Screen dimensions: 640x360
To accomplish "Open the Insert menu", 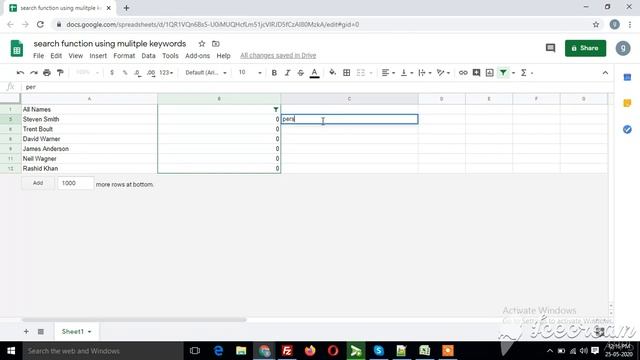I will tap(98, 56).
